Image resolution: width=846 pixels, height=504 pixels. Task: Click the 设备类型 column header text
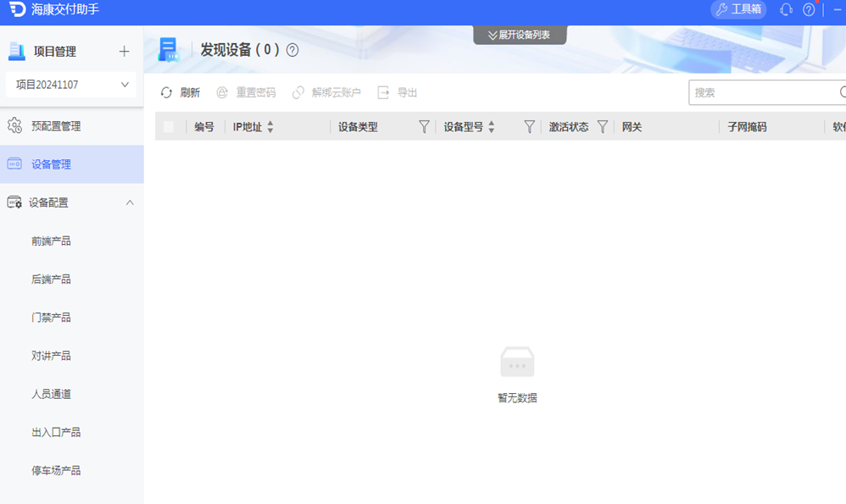(358, 127)
